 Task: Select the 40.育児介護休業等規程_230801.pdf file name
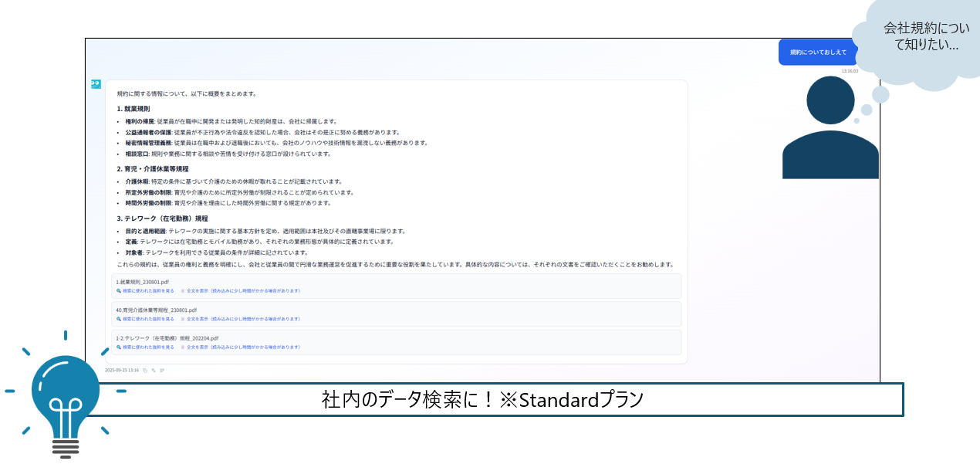pos(156,310)
